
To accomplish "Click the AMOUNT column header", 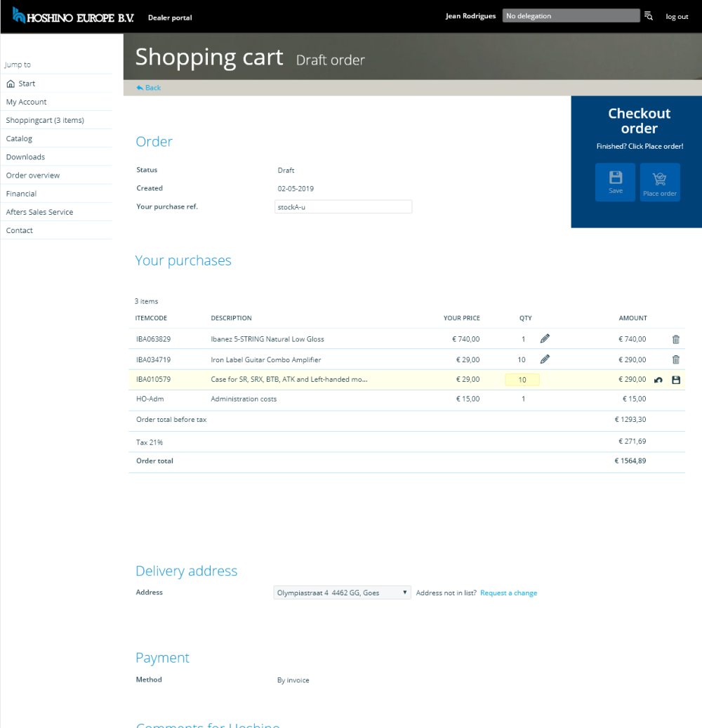I will click(633, 318).
